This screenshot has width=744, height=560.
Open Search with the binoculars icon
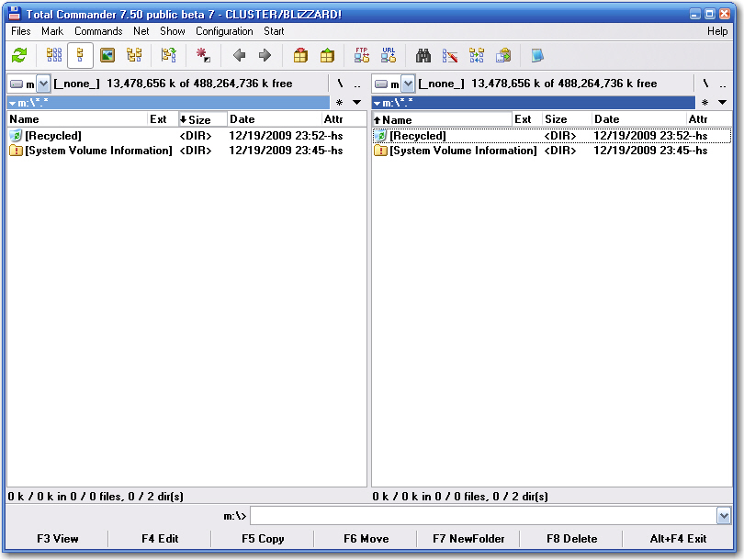(423, 56)
